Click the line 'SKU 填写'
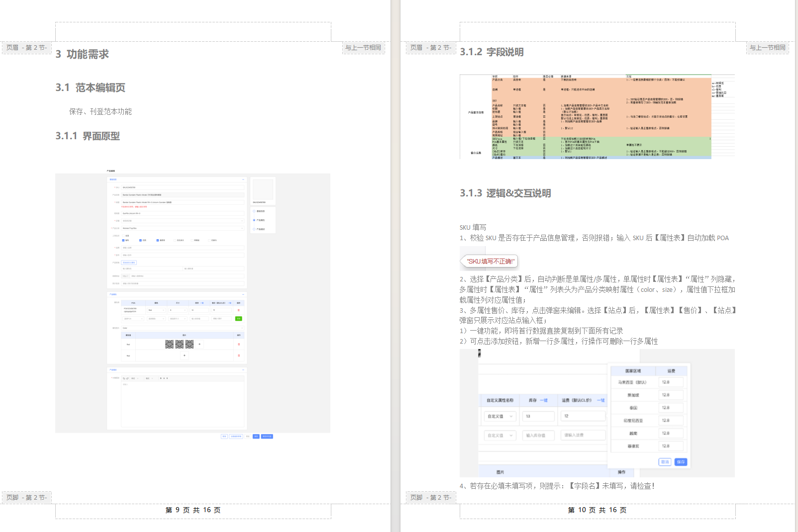Viewport: 798px width, 532px height. (473, 227)
